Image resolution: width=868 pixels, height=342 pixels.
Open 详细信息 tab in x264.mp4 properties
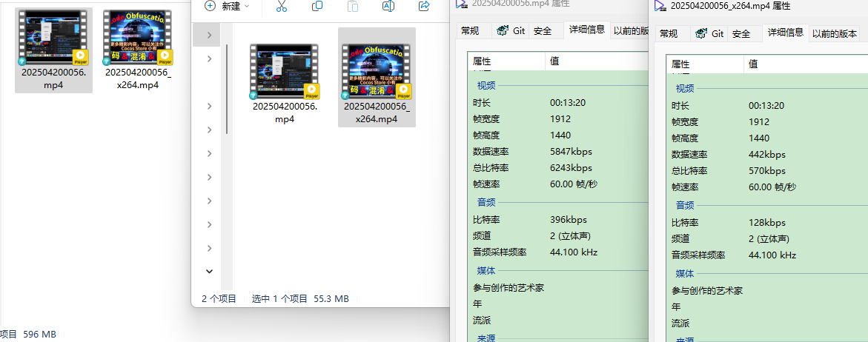click(x=786, y=33)
